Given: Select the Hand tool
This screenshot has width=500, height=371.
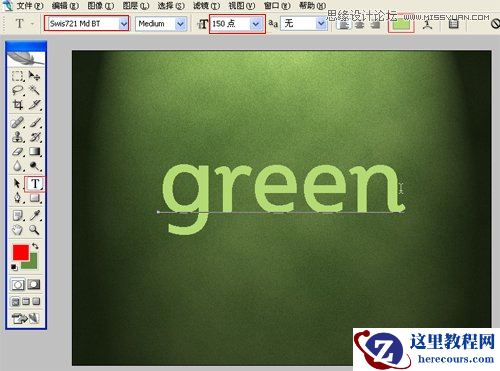Looking at the screenshot, I should pos(17,230).
